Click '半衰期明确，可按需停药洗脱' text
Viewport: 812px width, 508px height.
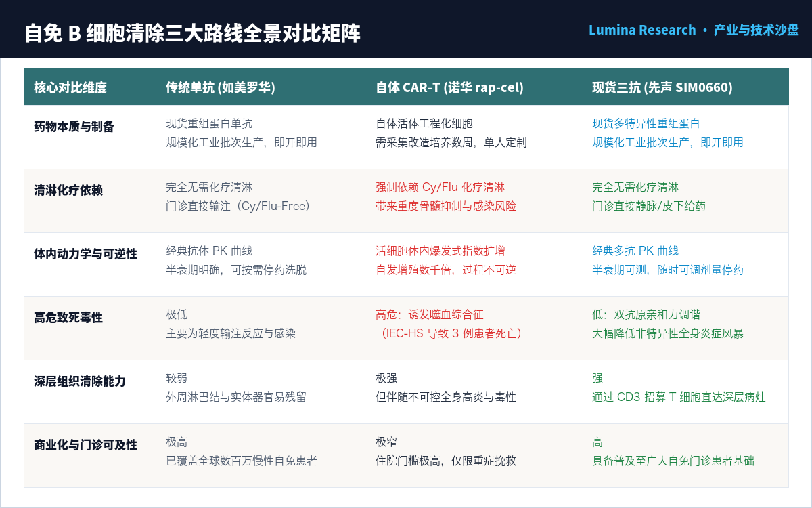click(x=236, y=270)
